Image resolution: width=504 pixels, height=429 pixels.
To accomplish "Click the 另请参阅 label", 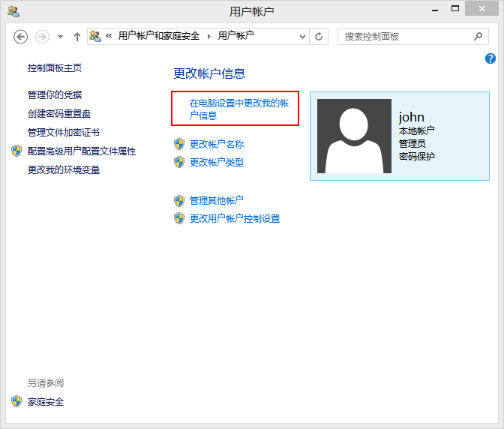I will point(46,383).
